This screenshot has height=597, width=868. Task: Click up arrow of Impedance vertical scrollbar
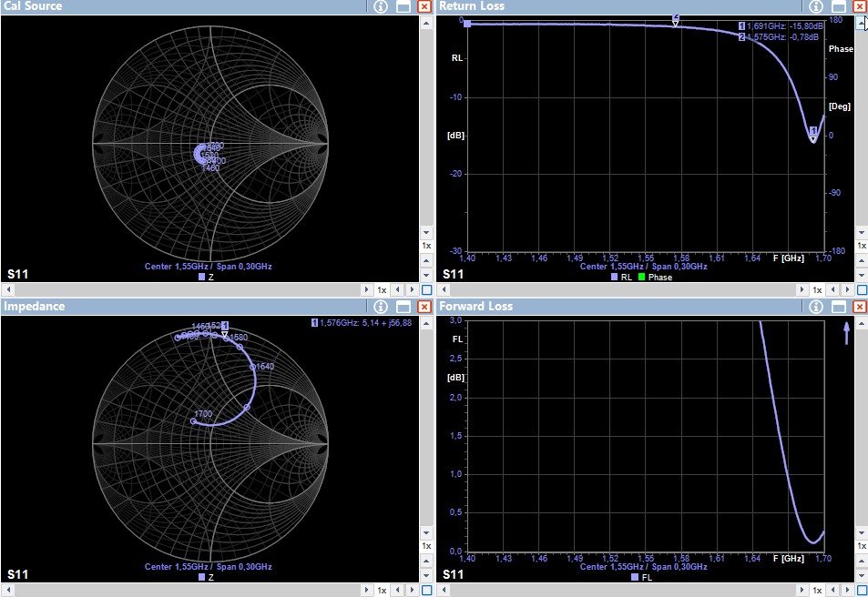pos(426,322)
